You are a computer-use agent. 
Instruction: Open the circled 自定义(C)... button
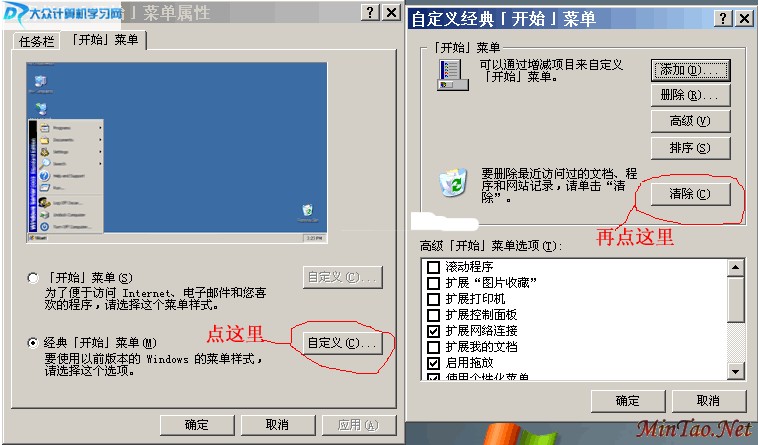tap(342, 343)
